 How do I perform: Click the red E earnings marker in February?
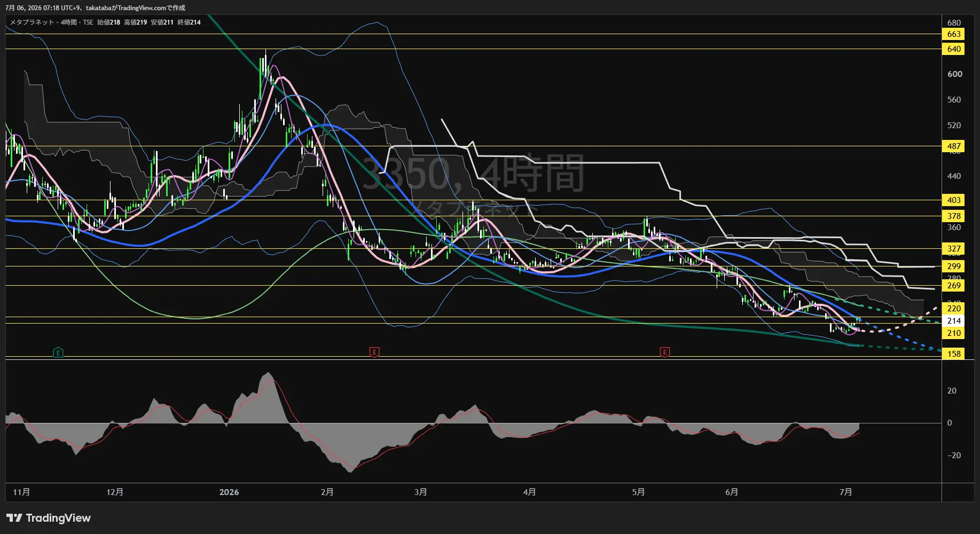point(374,352)
